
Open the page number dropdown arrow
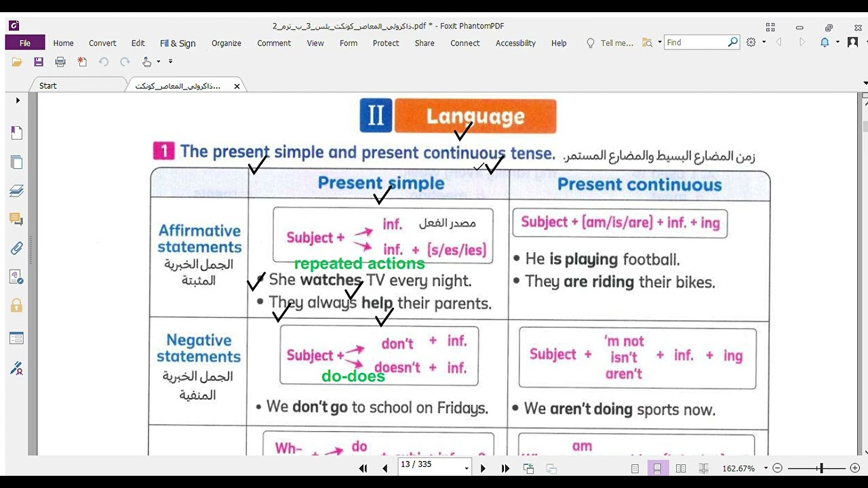pyautogui.click(x=467, y=468)
